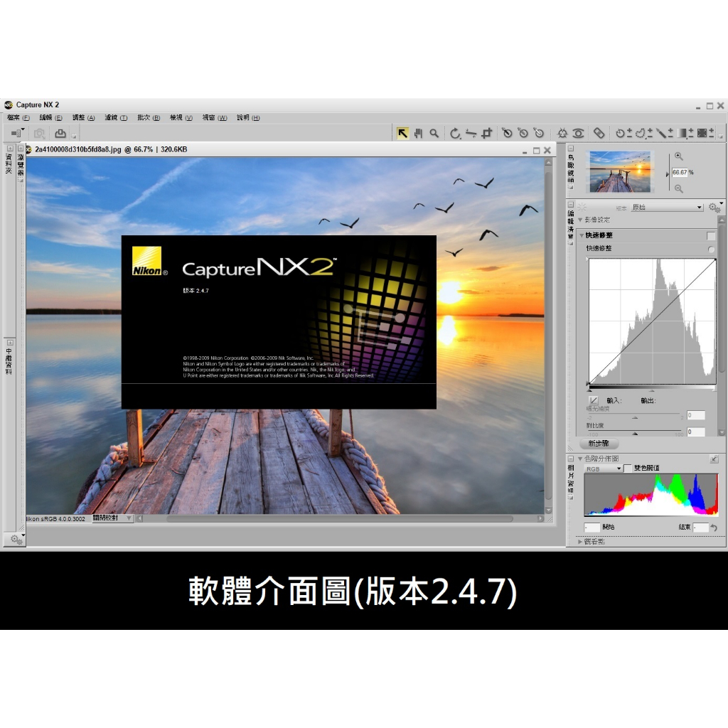This screenshot has width=728, height=728.
Task: Click the exposure compensation slider handle
Action: point(635,417)
